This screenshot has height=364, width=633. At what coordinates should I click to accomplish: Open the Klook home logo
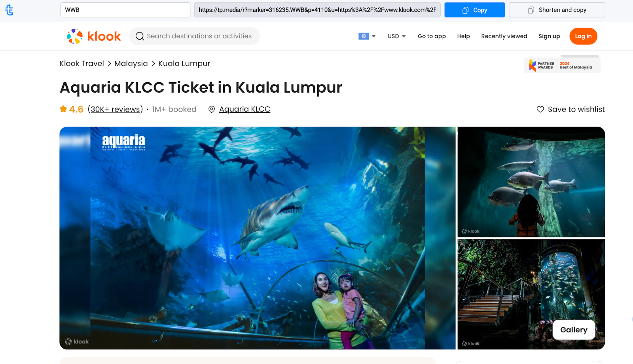pyautogui.click(x=94, y=36)
